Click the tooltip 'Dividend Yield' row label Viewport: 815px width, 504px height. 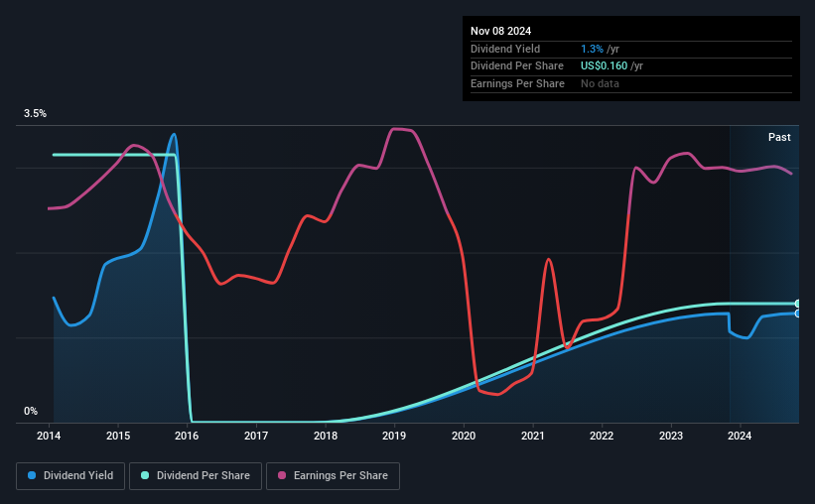click(x=505, y=49)
